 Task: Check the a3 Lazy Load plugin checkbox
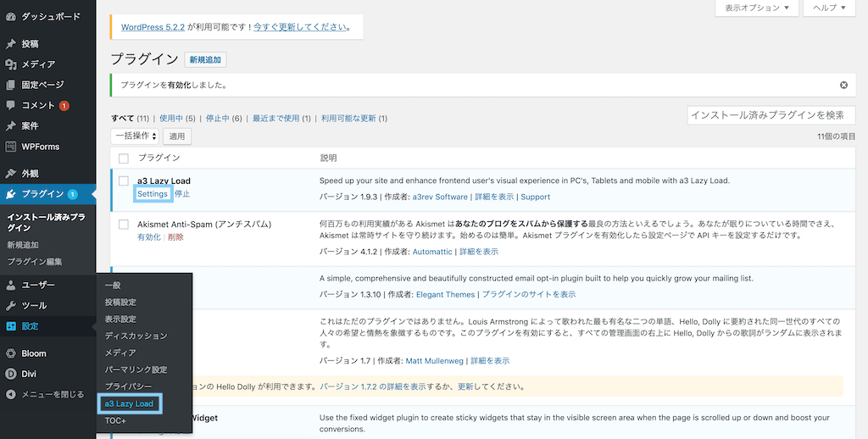click(x=124, y=181)
